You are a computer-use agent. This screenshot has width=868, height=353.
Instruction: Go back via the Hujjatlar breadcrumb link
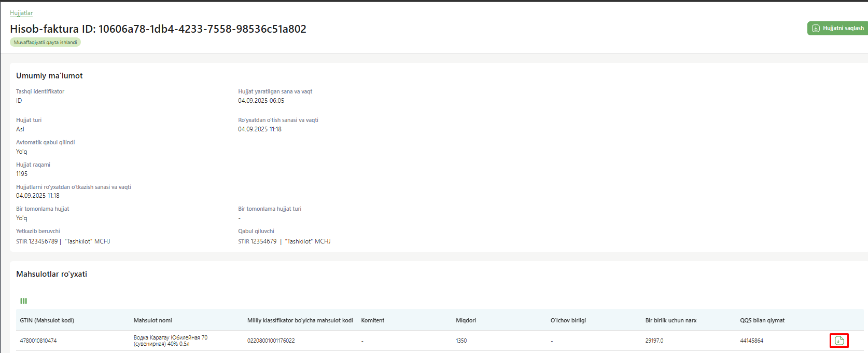(x=21, y=13)
